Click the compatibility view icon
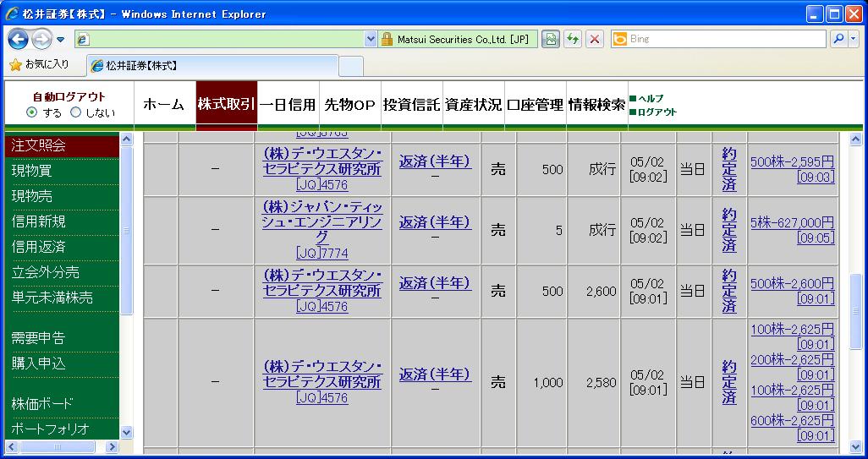 551,39
